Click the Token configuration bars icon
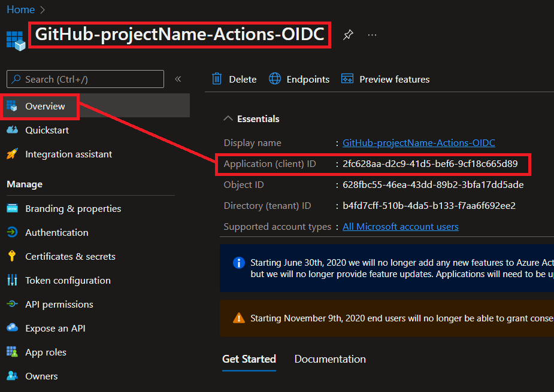 (13, 280)
